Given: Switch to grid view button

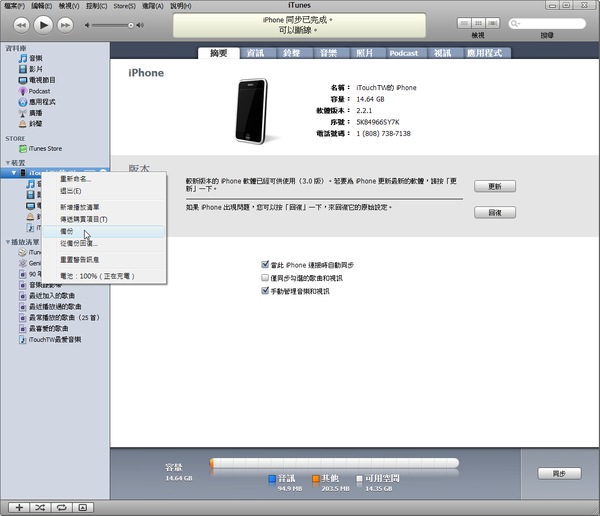Looking at the screenshot, I should [x=478, y=23].
